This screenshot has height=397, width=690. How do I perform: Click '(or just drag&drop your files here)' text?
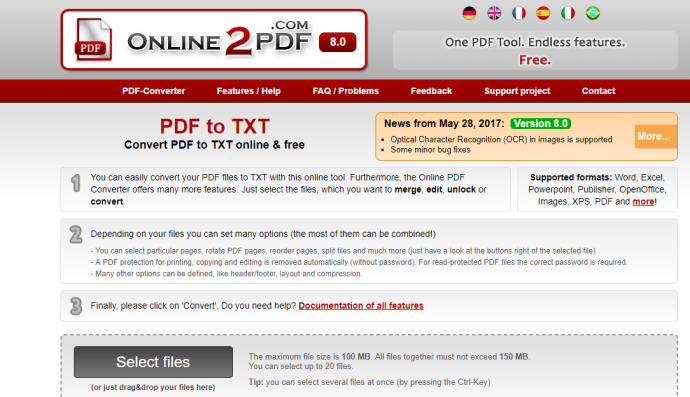(153, 387)
